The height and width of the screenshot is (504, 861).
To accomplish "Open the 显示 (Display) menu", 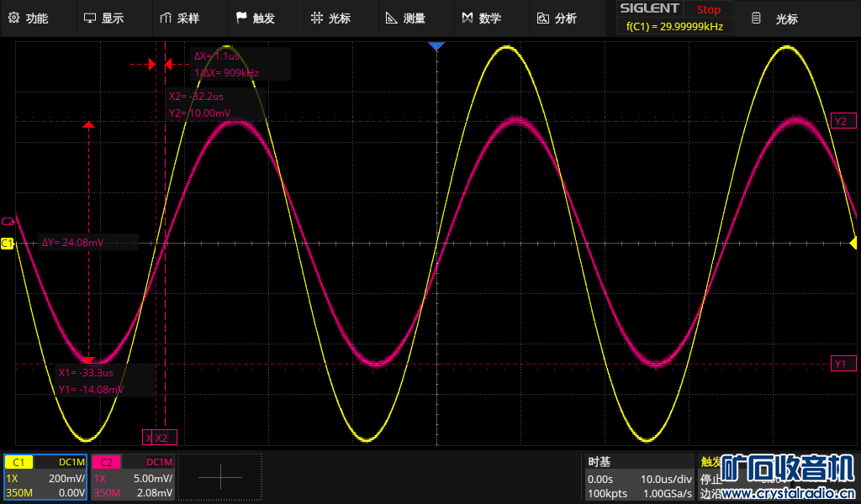I will pos(103,18).
